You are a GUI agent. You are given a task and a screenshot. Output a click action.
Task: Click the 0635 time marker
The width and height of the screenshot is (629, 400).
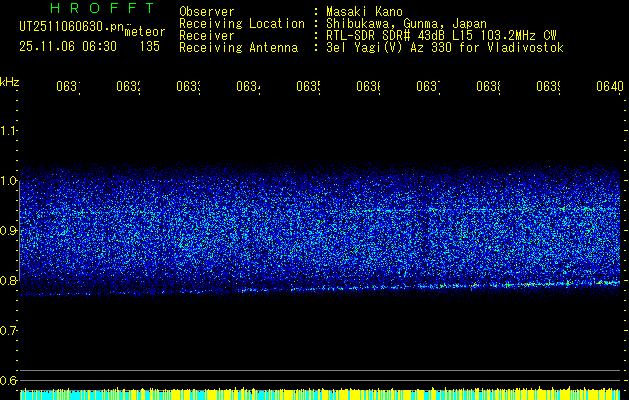point(309,87)
